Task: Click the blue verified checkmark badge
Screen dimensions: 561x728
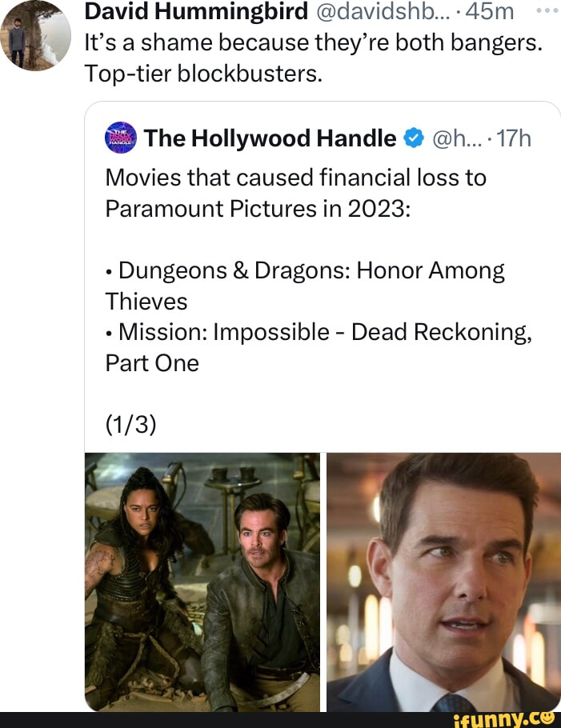Action: pos(413,139)
